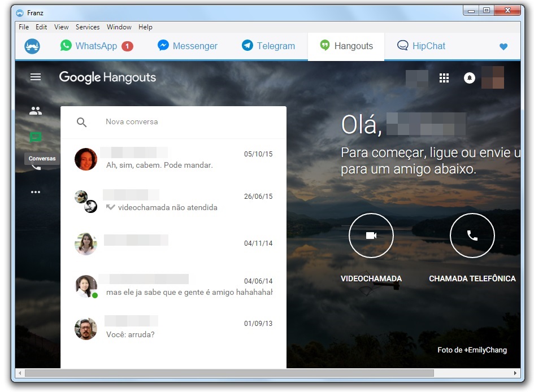Maximize the Franz window

(x=487, y=11)
